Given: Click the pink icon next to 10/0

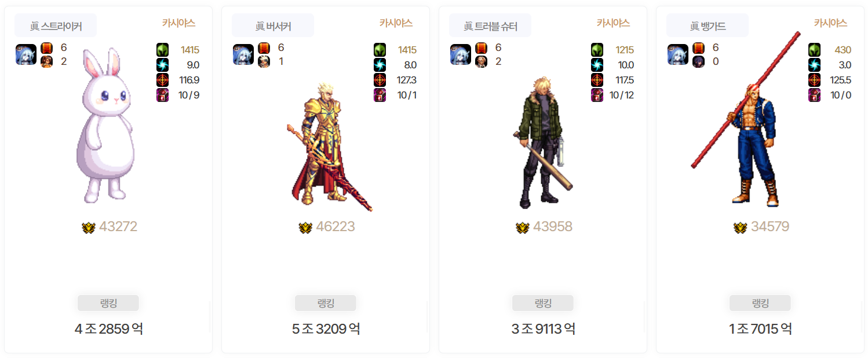Looking at the screenshot, I should (x=815, y=95).
